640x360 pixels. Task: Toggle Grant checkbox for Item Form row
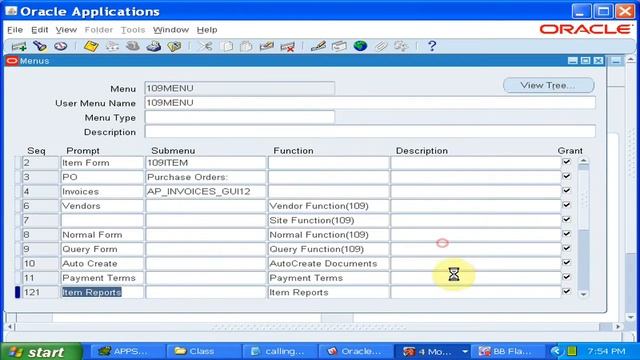pos(567,162)
